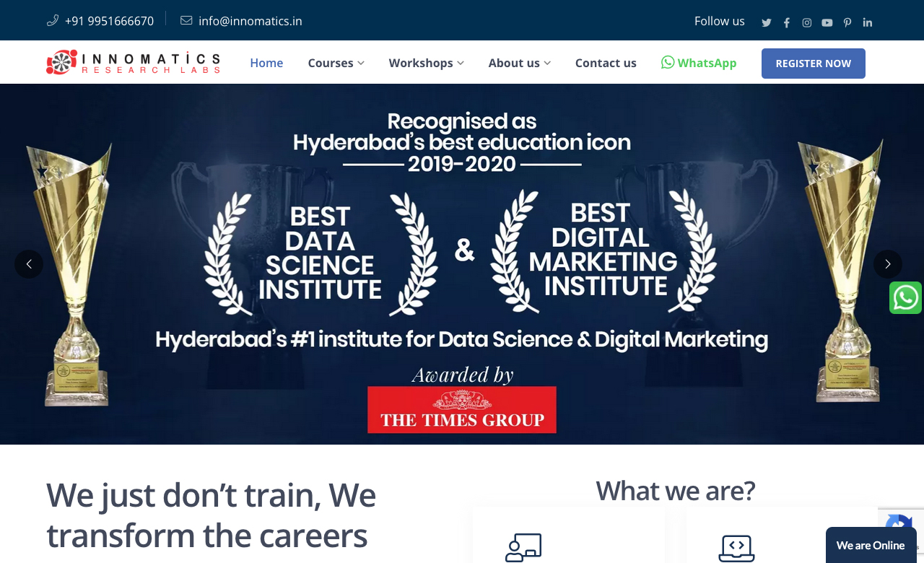Expand the Courses dropdown chevron

coord(361,64)
